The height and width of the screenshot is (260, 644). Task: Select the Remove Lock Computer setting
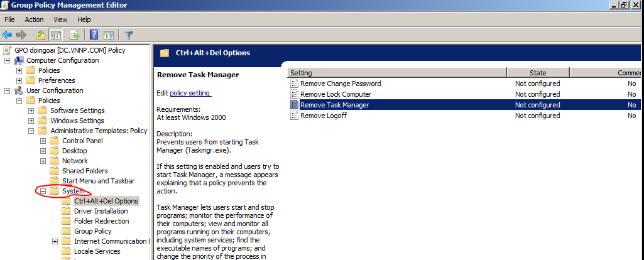(x=336, y=94)
